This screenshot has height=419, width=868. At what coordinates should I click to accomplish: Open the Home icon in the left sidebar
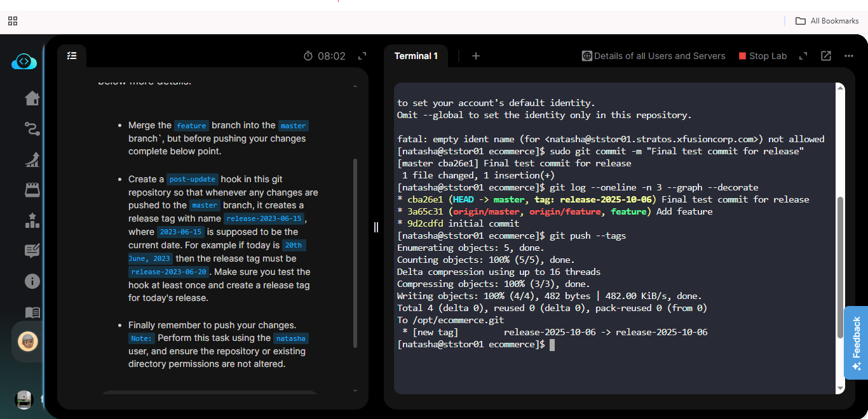[x=32, y=98]
